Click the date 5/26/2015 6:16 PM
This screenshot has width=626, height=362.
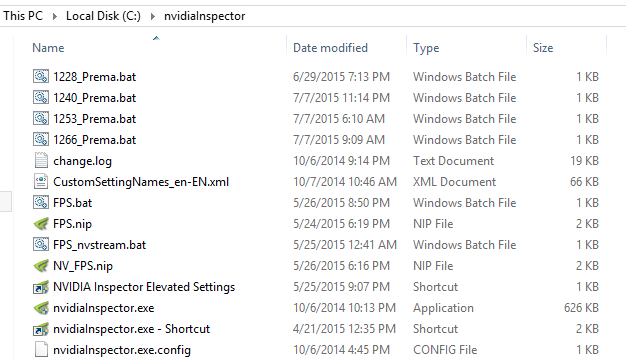pos(341,266)
